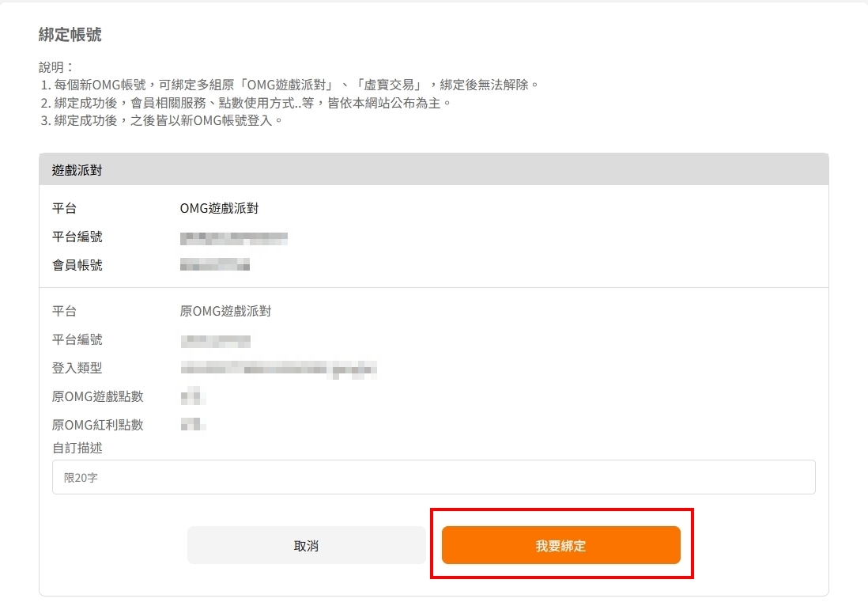Click the OMG遊戲派對 platform value text
The image size is (868, 606).
point(219,208)
